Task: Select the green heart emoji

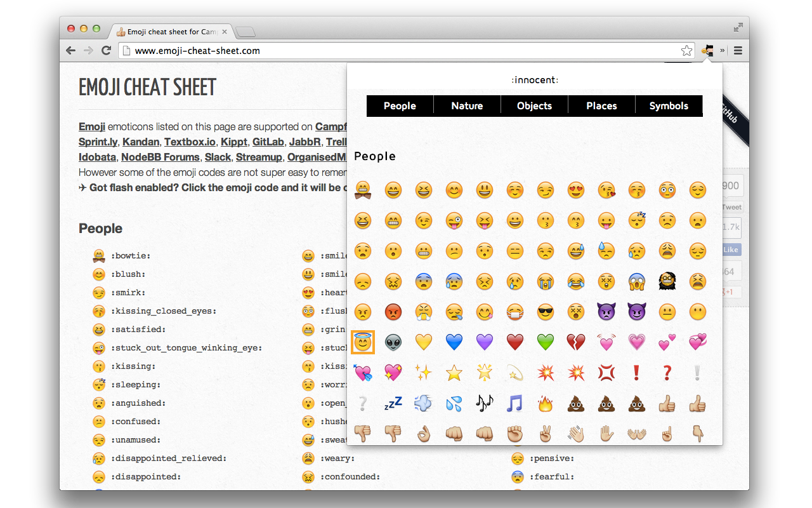Action: coord(545,342)
